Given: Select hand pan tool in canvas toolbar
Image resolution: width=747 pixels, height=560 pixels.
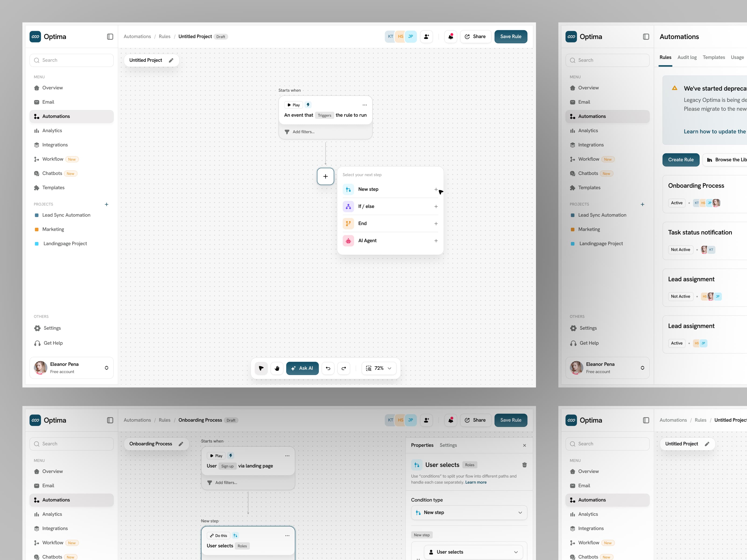Looking at the screenshot, I should (277, 368).
